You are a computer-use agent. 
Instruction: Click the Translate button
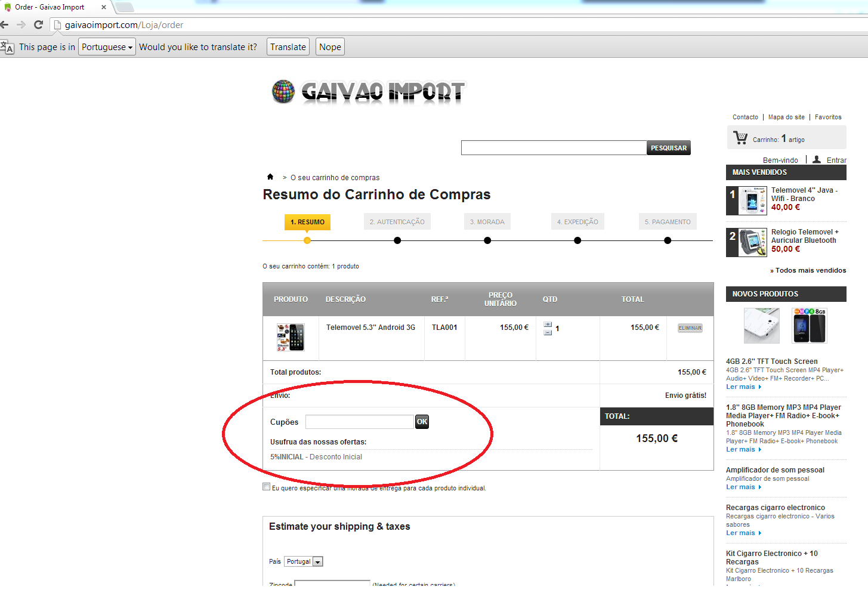point(288,47)
